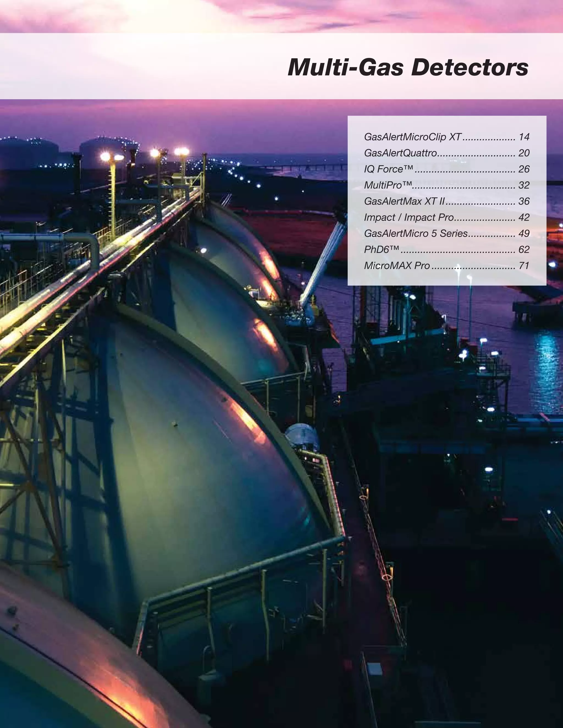Viewport: 563px width, 728px height.
Task: Jump to Impact / Impact Pro entry
Action: (x=409, y=217)
